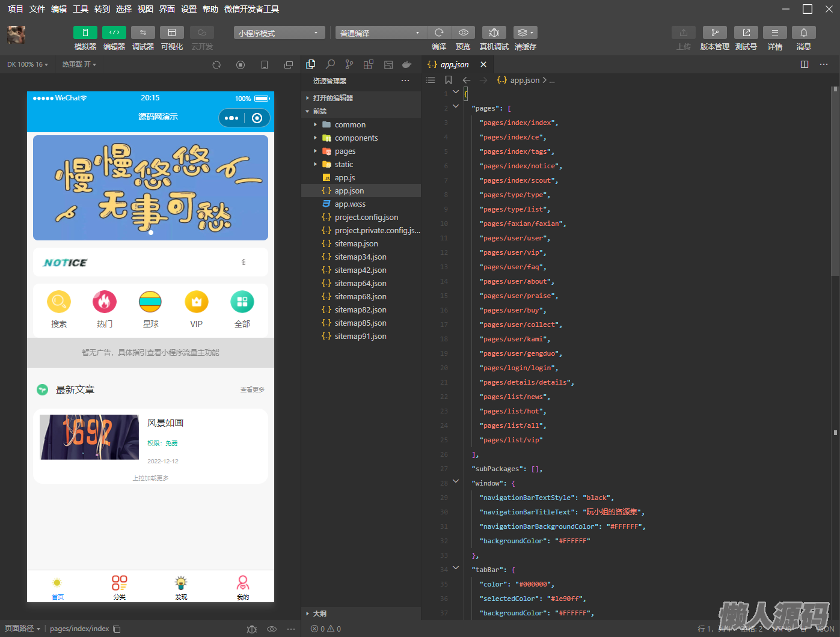
Task: Select project.config.json in file explorer
Action: (x=366, y=218)
